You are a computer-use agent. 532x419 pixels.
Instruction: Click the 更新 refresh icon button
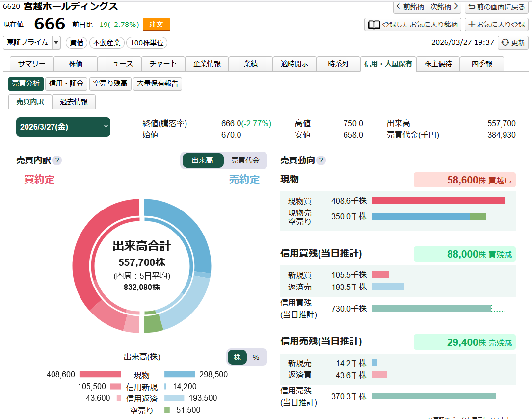pyautogui.click(x=513, y=43)
